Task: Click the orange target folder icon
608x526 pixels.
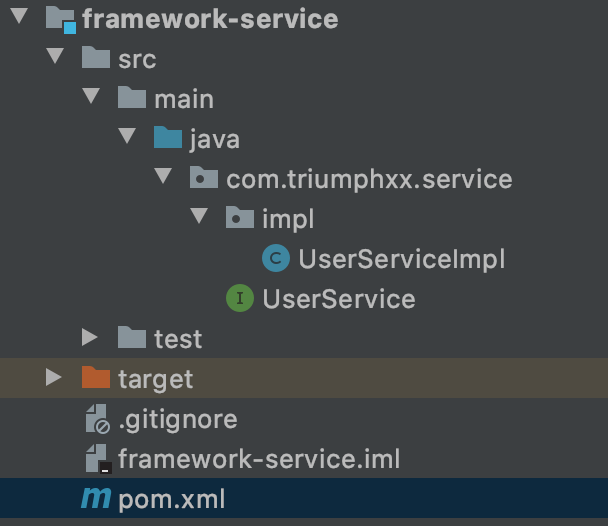Action: (96, 378)
